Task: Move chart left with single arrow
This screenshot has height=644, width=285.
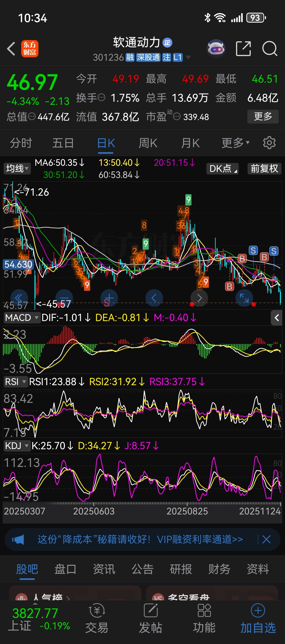Action: coord(154,298)
